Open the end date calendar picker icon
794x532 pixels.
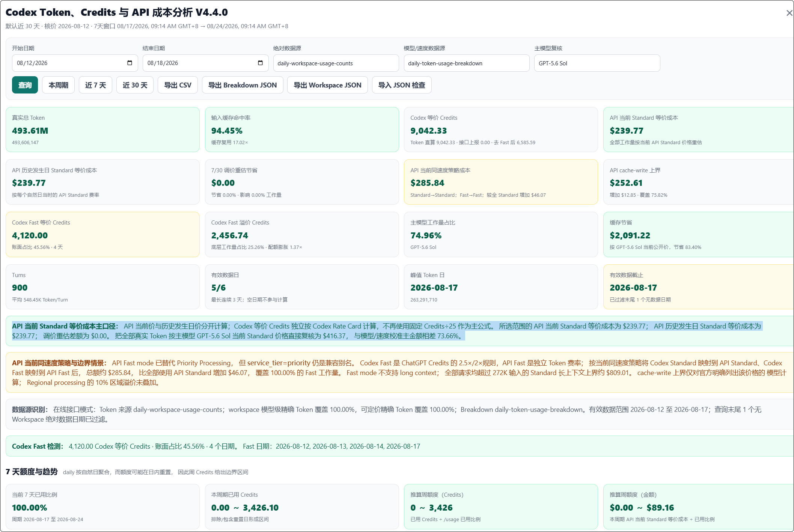click(260, 63)
